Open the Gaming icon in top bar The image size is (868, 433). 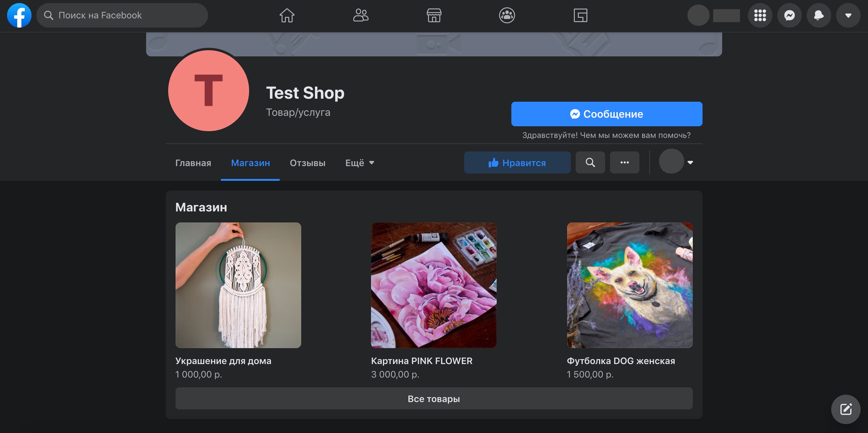point(580,15)
